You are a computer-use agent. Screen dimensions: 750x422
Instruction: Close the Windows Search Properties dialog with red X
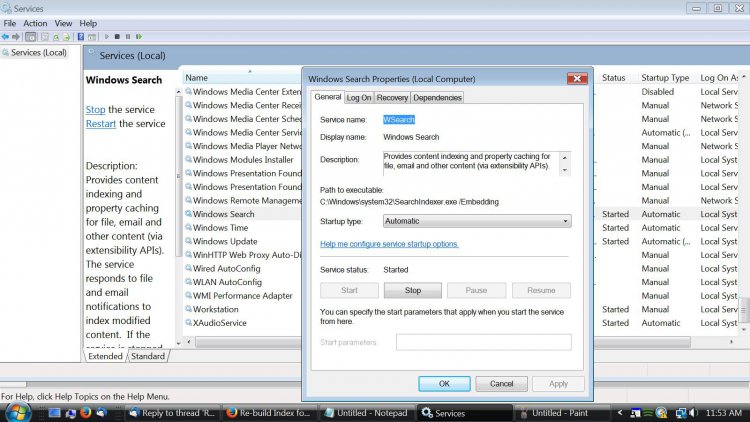click(577, 78)
